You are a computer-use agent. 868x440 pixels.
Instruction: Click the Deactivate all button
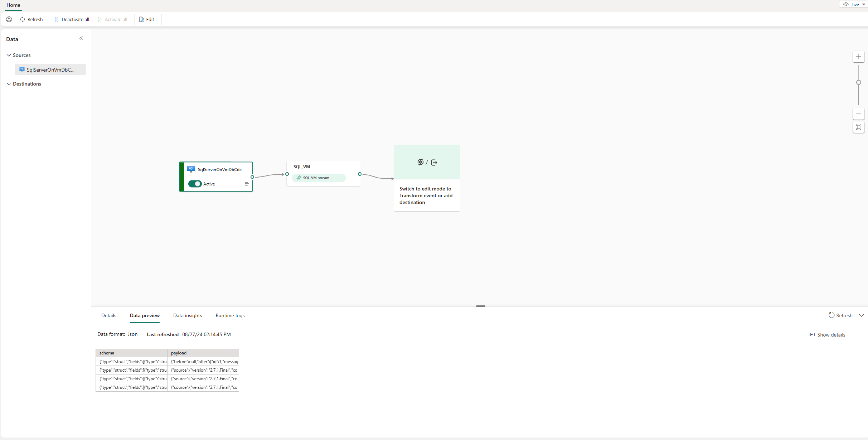point(72,19)
